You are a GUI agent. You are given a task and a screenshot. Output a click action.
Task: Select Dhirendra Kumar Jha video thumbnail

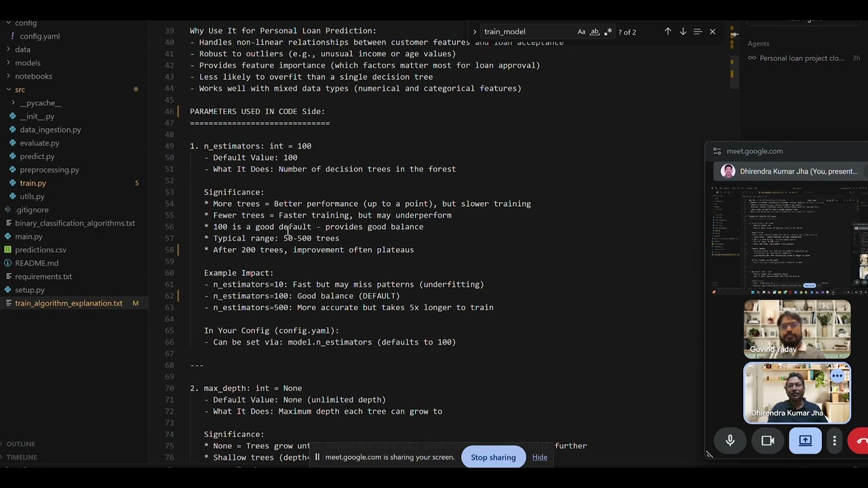[797, 393]
